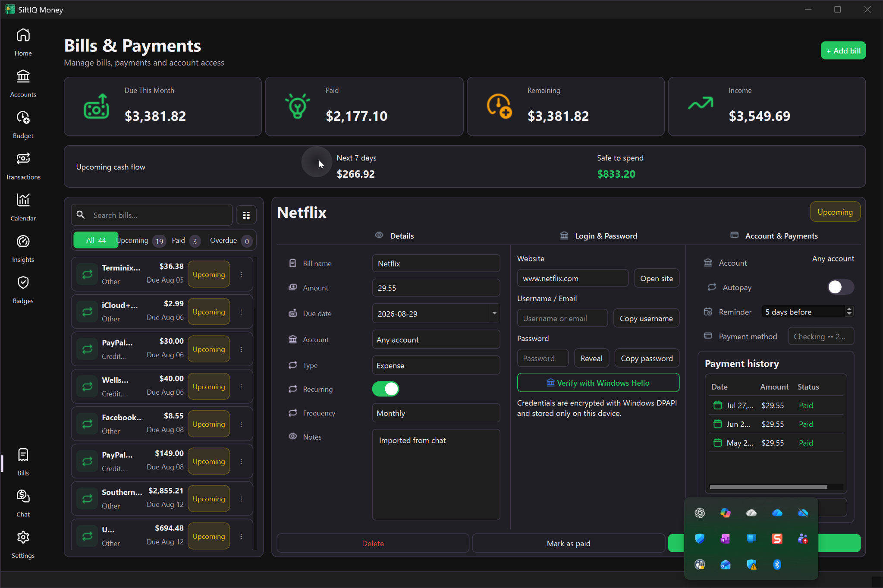Click the ChatGPT tray icon
The height and width of the screenshot is (588, 883).
click(700, 513)
